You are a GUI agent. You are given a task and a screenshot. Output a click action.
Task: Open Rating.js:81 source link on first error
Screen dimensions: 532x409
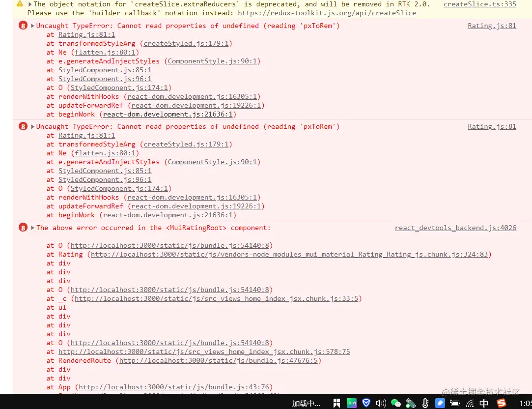pos(492,26)
